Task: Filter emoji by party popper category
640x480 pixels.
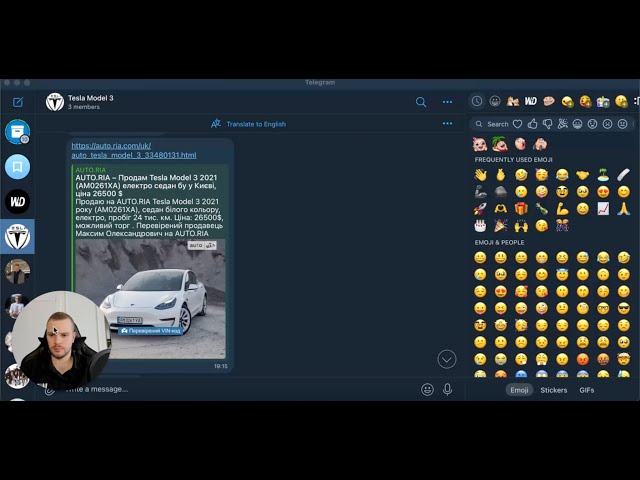Action: (x=562, y=124)
